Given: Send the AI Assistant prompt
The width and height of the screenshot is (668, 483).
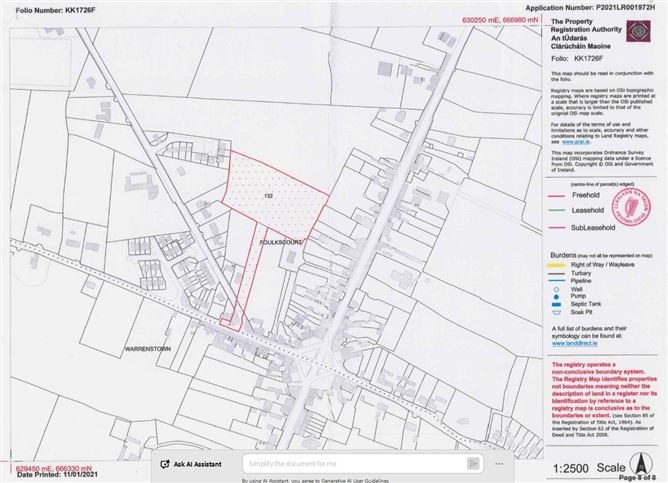Looking at the screenshot, I should click(473, 463).
